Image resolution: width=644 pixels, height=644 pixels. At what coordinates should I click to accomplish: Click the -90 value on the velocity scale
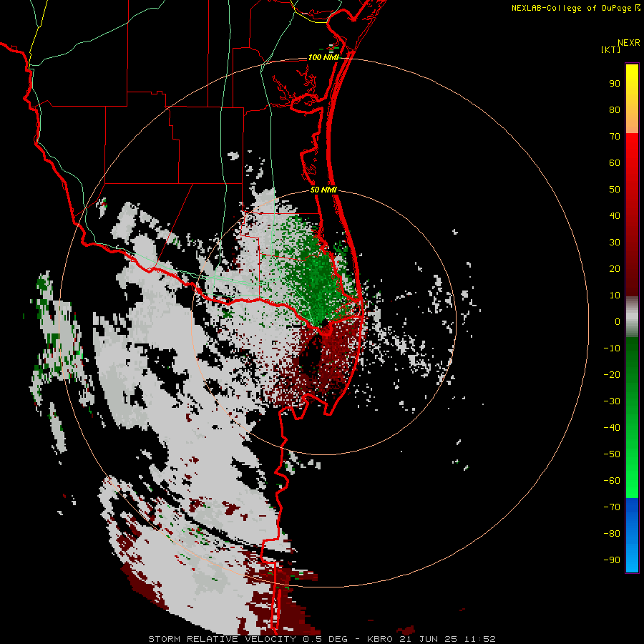(x=612, y=560)
